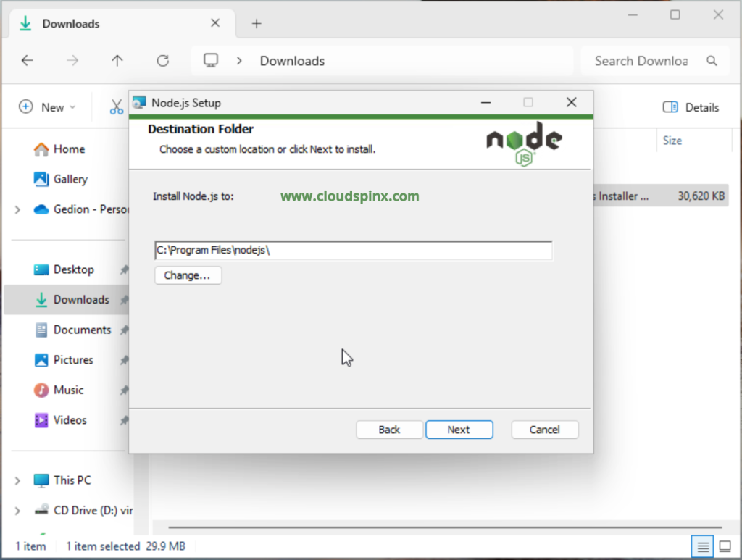Switch to large icons view in status bar
Viewport: 742px width, 560px height.
coord(725,546)
